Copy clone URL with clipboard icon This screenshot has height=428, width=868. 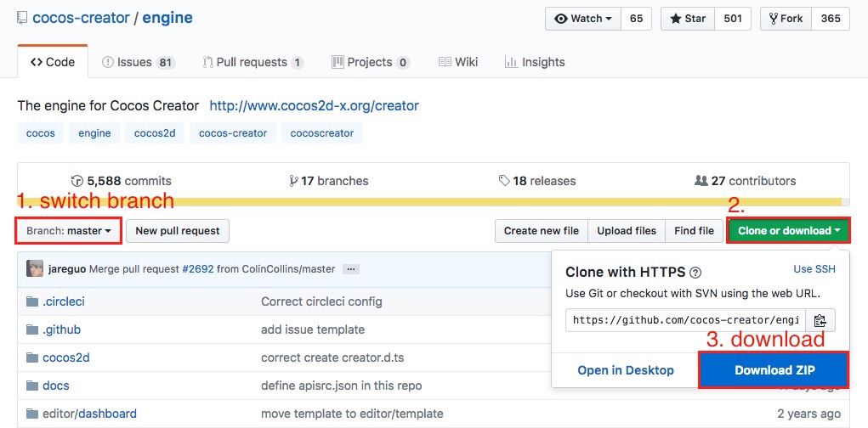(820, 320)
